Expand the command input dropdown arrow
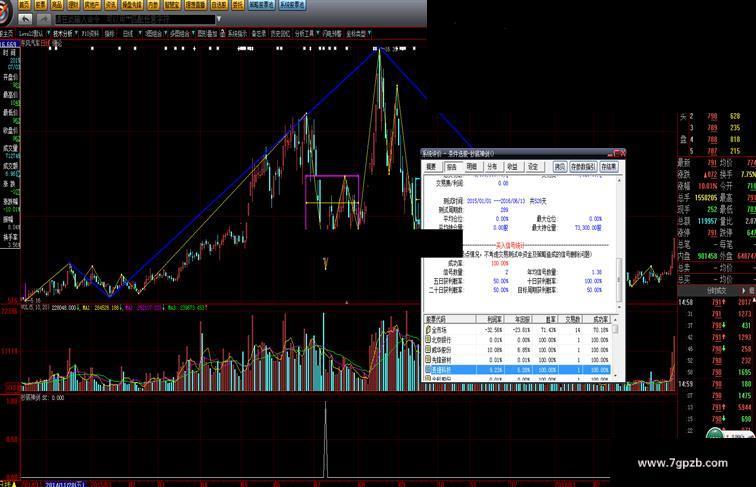 coord(219,19)
